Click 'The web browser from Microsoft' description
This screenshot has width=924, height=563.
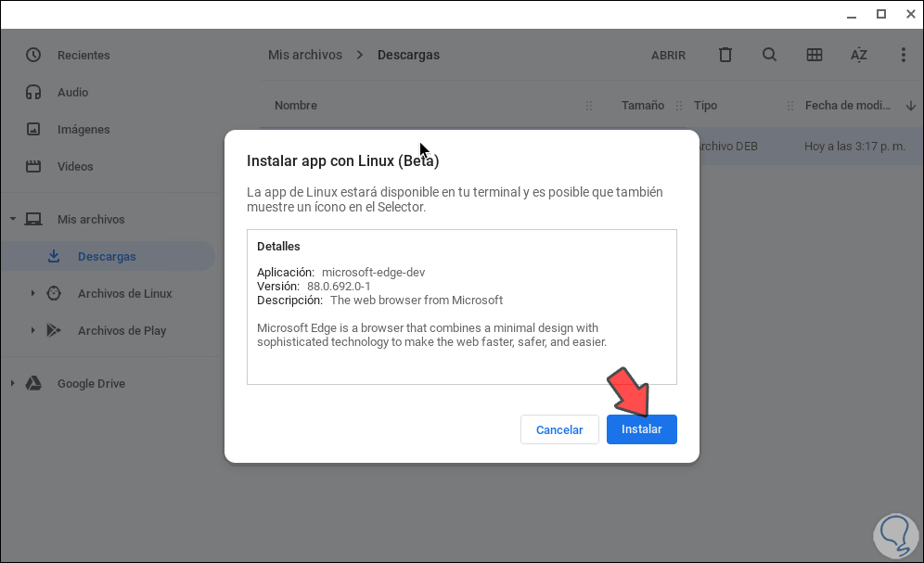[417, 301]
